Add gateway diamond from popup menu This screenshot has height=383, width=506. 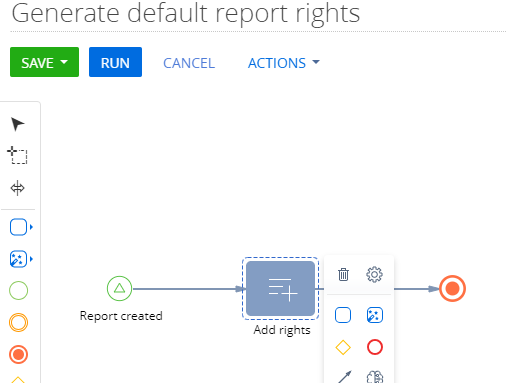[343, 347]
